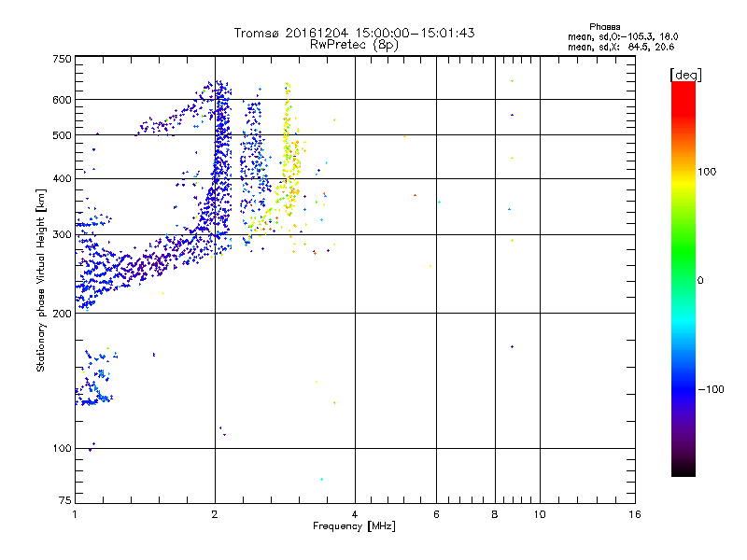747x560 pixels.
Task: Click the "RwPretec (8p)" subtitle
Action: pos(354,45)
